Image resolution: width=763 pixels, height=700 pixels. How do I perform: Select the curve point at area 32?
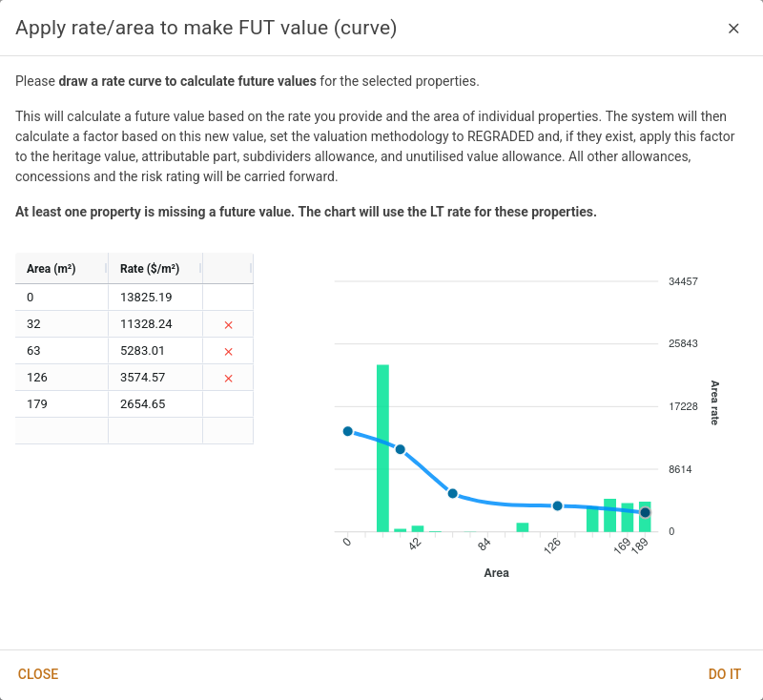tap(401, 449)
